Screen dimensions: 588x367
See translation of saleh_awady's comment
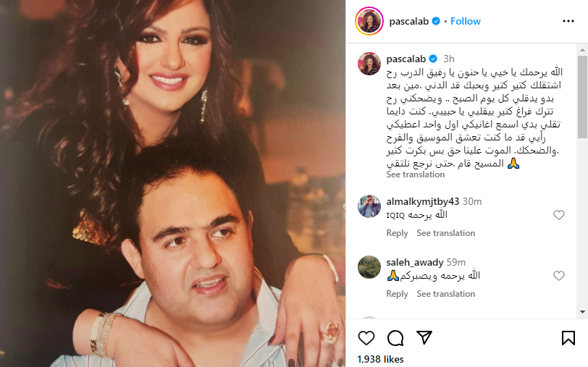[x=446, y=294]
